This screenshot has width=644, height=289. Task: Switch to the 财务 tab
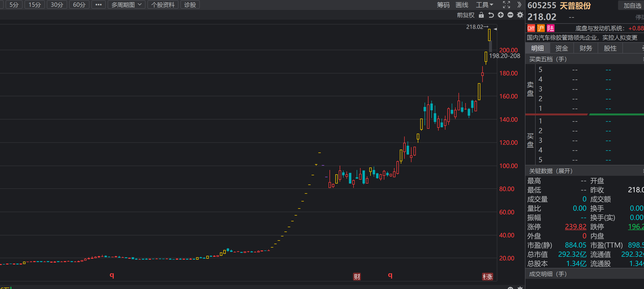click(586, 48)
